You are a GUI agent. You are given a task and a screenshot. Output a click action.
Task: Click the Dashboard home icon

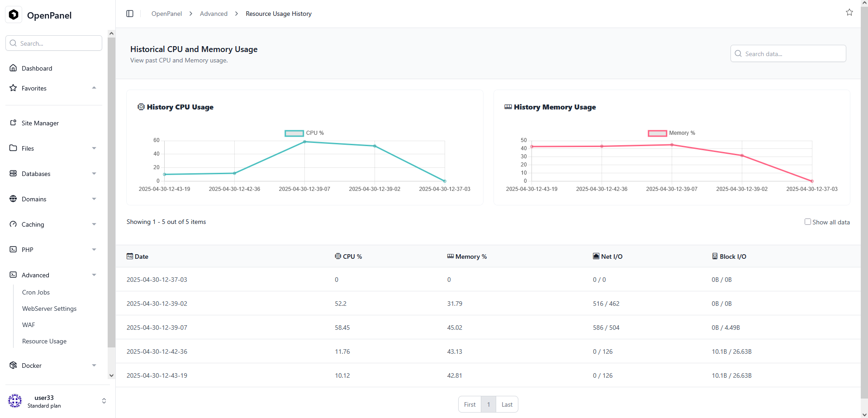13,68
